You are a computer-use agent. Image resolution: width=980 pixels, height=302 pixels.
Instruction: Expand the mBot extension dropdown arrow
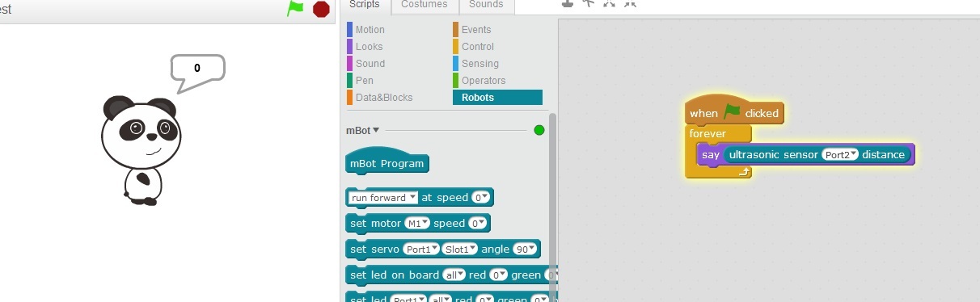tap(376, 129)
